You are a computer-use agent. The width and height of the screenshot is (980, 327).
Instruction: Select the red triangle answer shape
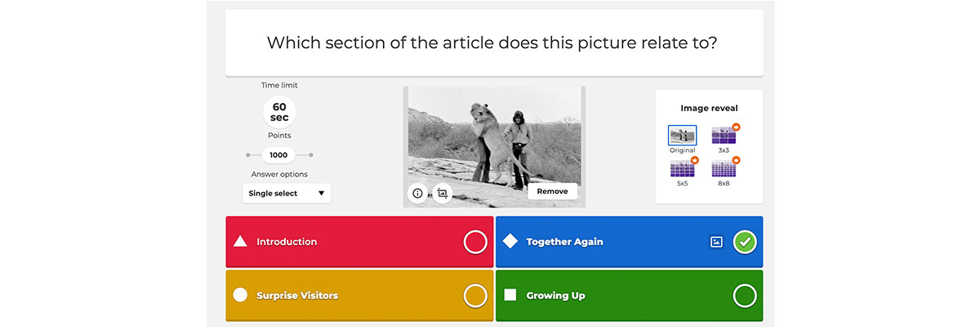point(240,241)
